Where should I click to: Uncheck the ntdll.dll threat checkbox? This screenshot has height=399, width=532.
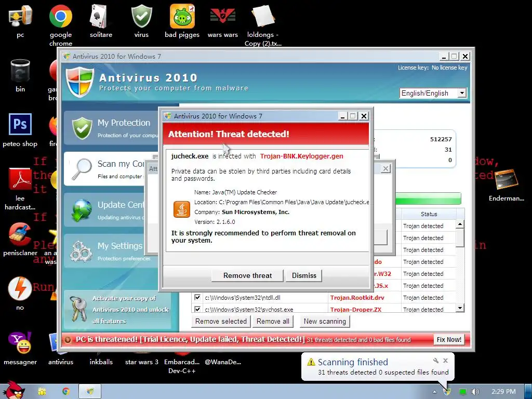click(197, 298)
